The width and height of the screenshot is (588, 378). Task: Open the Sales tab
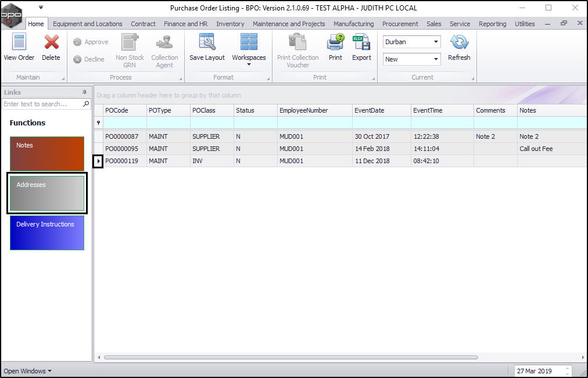[434, 24]
